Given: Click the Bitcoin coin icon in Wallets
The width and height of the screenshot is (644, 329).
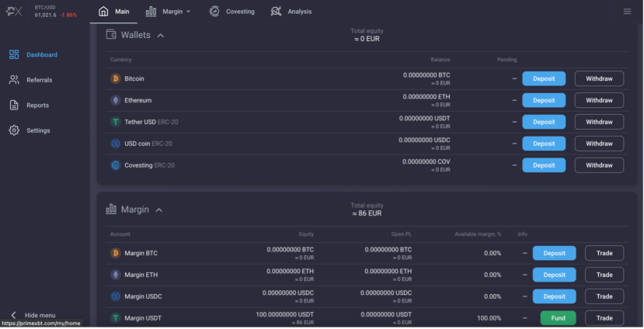Looking at the screenshot, I should pyautogui.click(x=116, y=78).
